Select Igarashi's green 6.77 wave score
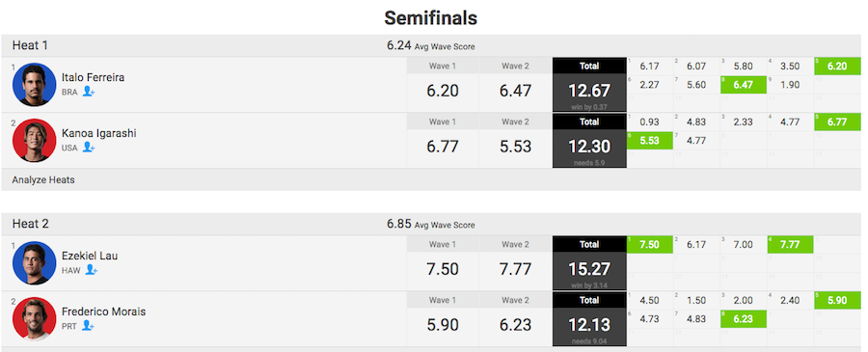 (836, 122)
